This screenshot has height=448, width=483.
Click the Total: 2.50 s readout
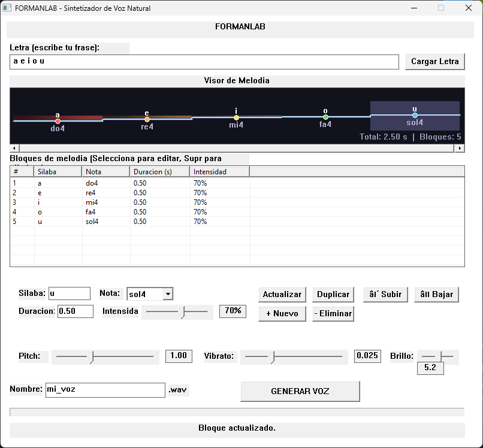pyautogui.click(x=383, y=137)
